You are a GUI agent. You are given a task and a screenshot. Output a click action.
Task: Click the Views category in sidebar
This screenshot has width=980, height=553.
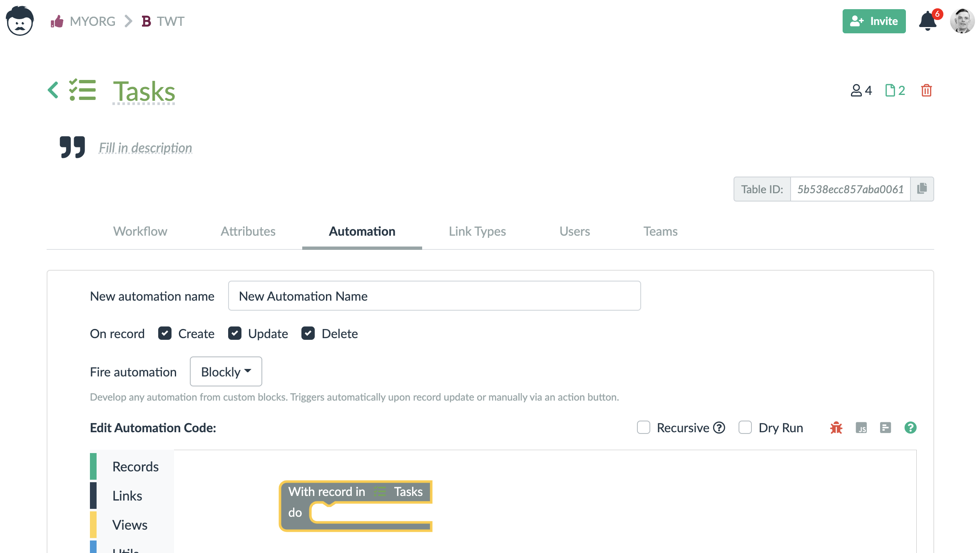point(130,524)
